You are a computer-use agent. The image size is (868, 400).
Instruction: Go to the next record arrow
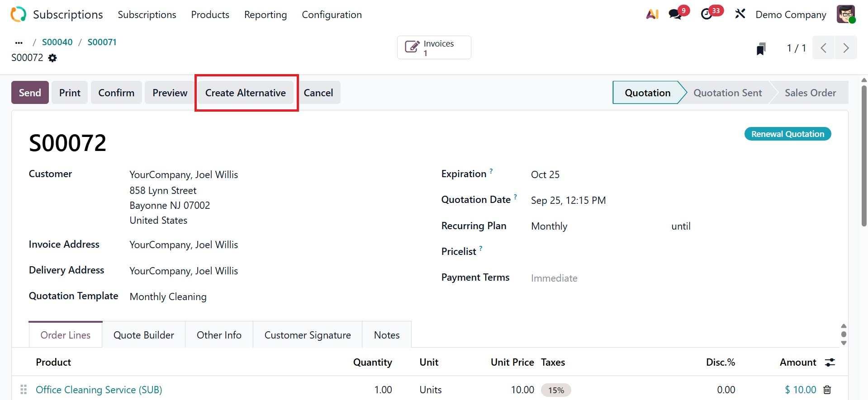click(845, 48)
